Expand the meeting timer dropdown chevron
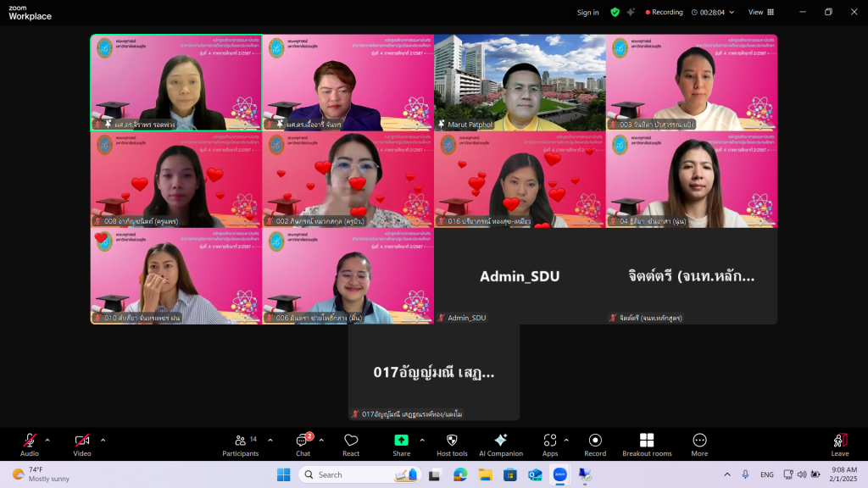The height and width of the screenshot is (488, 868). click(732, 13)
